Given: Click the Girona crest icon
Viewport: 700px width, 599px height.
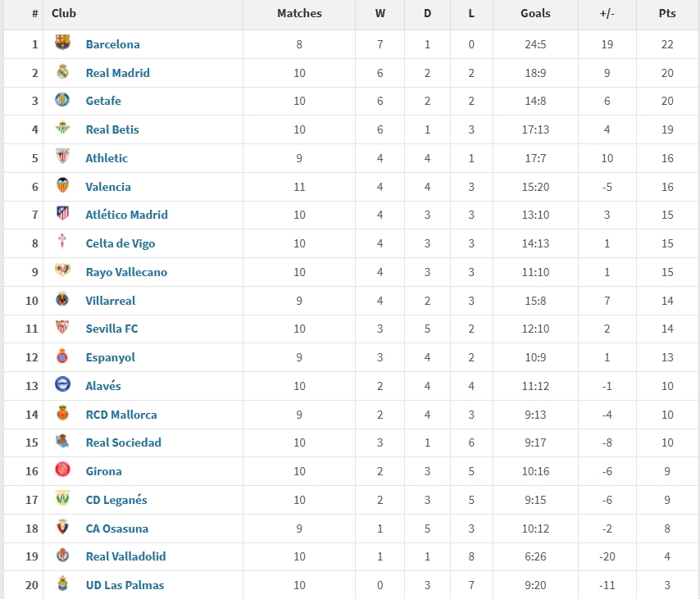Looking at the screenshot, I should (62, 470).
